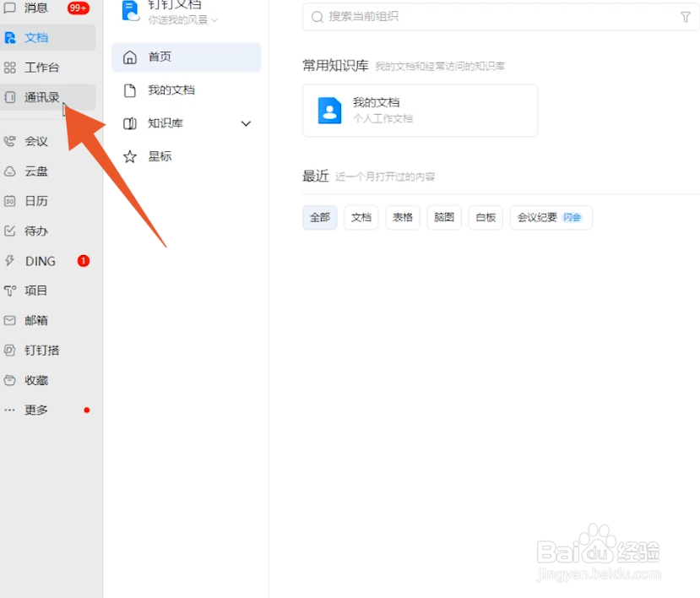Click the red 1 badge on DING
Screen dimensions: 700x598
[x=84, y=261]
